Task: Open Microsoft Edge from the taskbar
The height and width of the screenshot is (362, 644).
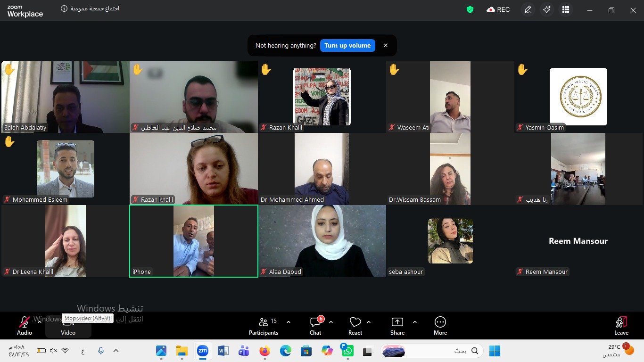Action: pyautogui.click(x=285, y=351)
